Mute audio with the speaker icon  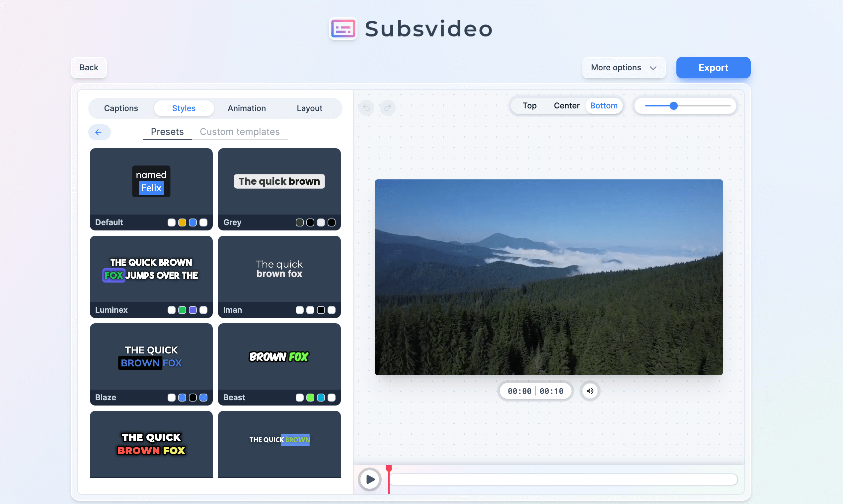(590, 391)
